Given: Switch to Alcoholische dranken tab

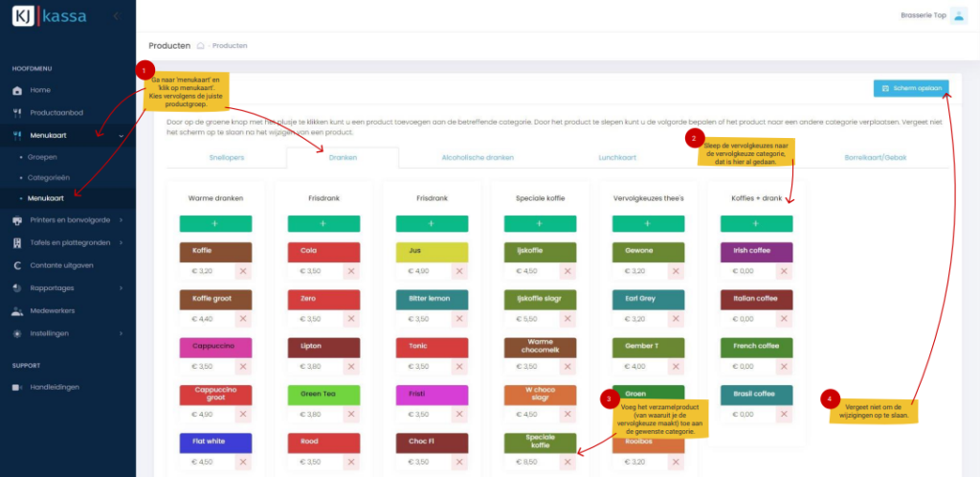Looking at the screenshot, I should pos(478,157).
